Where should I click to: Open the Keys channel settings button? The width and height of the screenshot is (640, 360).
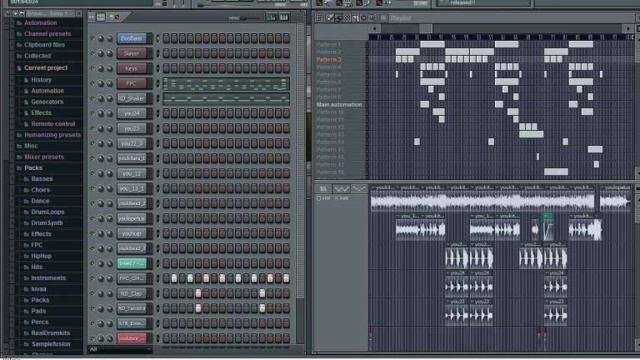132,69
